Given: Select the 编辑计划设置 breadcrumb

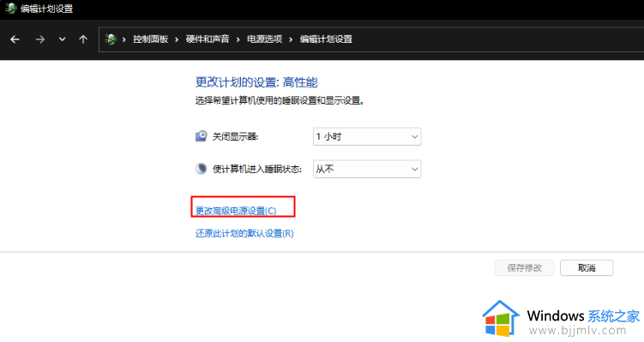Looking at the screenshot, I should (x=326, y=39).
